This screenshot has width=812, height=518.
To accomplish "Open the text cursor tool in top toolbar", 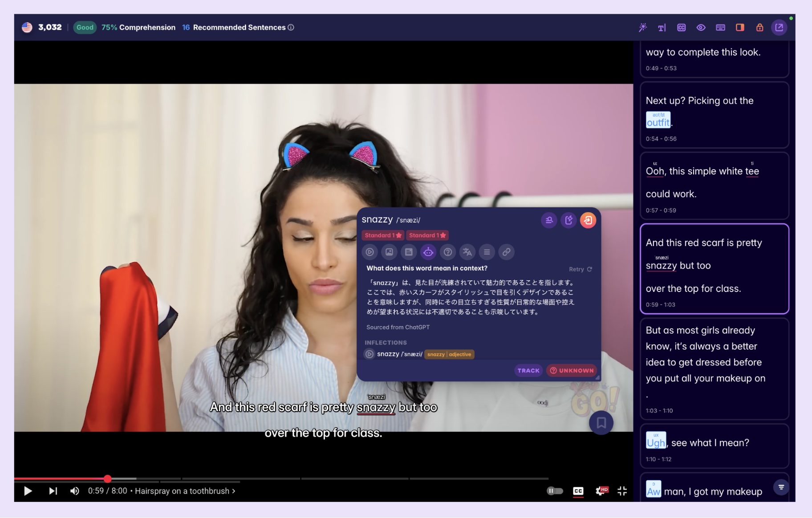I will tap(662, 28).
